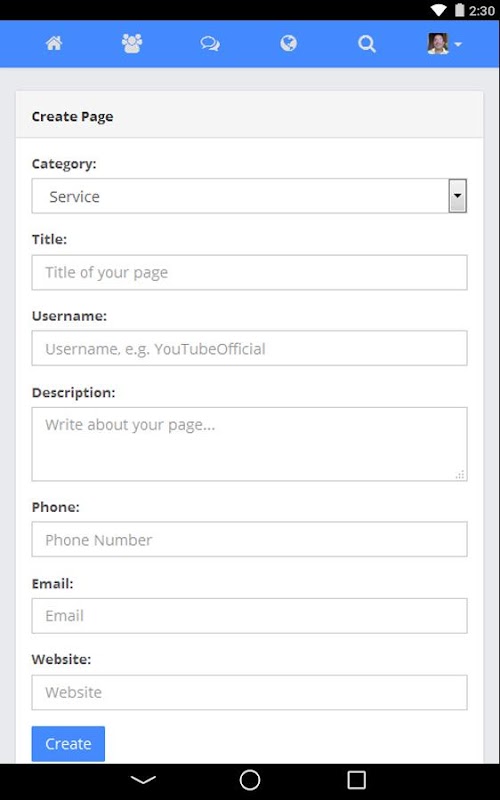Open the messages chat bubbles icon
This screenshot has height=800, width=500.
coord(210,44)
